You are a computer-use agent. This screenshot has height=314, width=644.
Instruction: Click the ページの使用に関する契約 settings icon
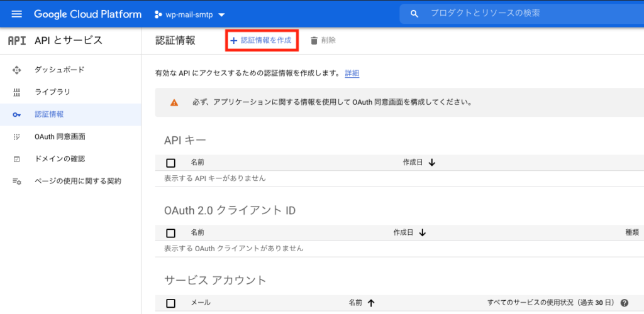17,181
